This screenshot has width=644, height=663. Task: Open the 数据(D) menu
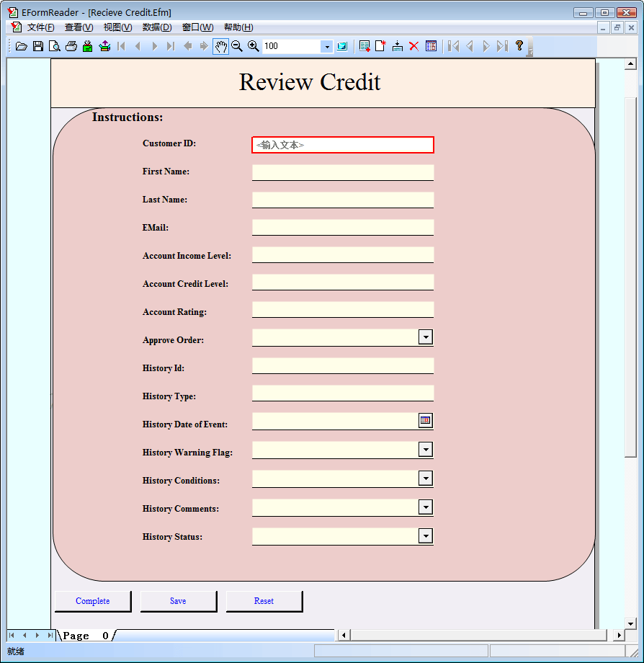[157, 27]
